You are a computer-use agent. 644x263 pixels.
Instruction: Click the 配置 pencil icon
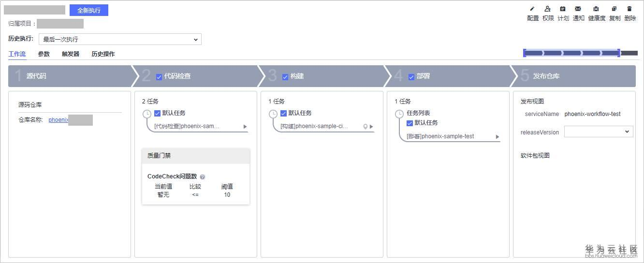(x=532, y=9)
